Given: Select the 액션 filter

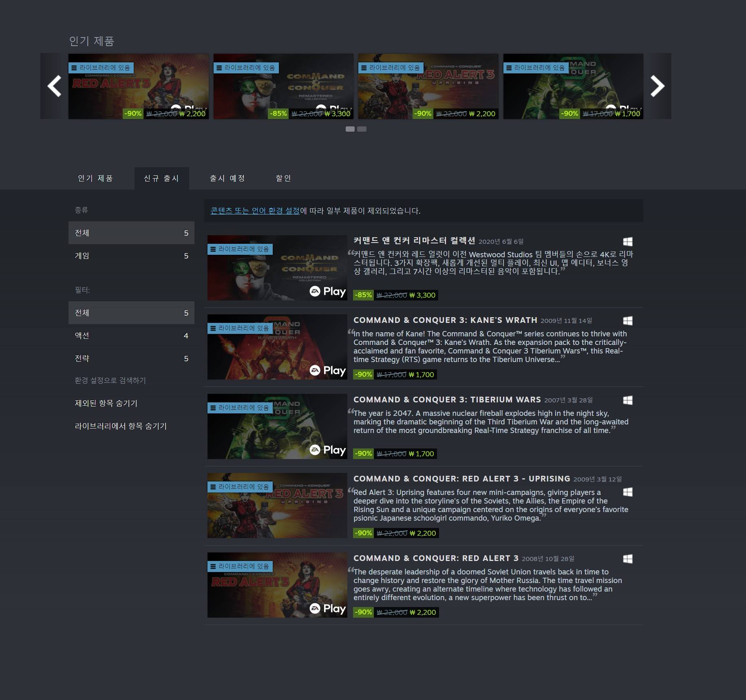Looking at the screenshot, I should (x=131, y=336).
